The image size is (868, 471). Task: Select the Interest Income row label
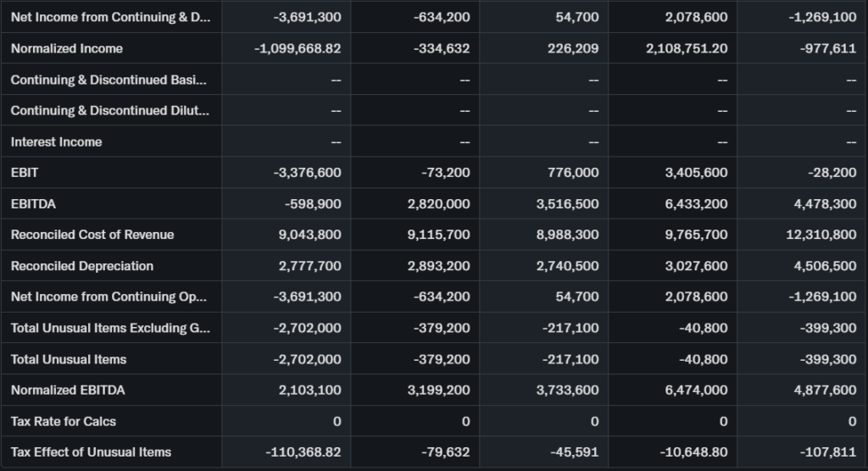[57, 141]
